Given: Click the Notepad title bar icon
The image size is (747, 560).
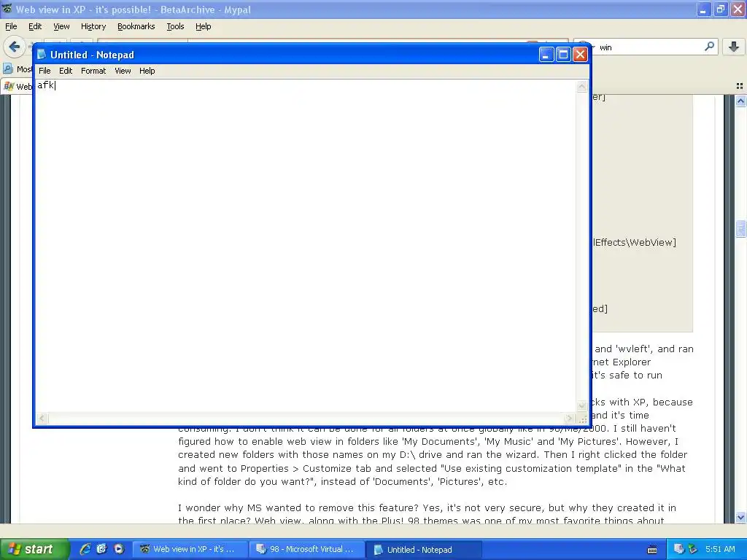Looking at the screenshot, I should [42, 54].
